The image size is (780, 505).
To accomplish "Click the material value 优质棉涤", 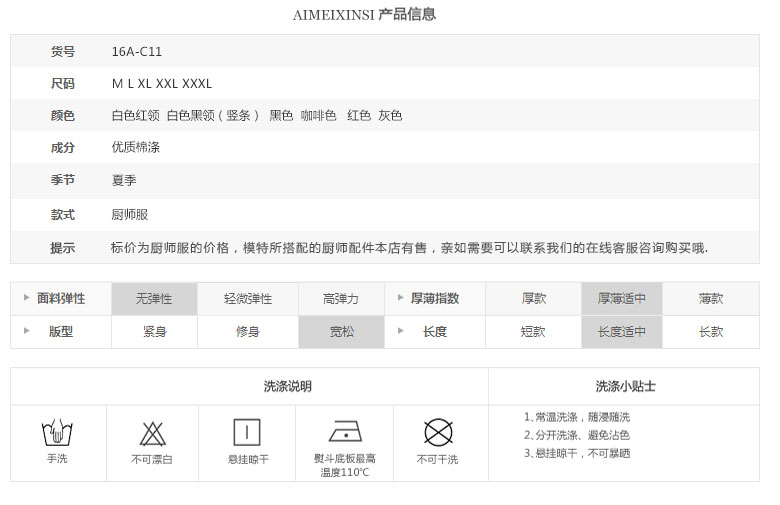I will [x=135, y=147].
